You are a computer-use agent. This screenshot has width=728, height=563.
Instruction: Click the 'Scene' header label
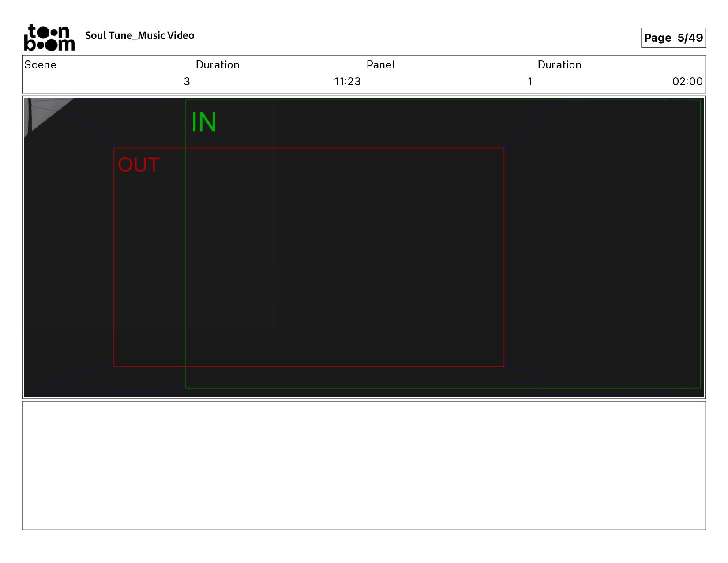41,65
